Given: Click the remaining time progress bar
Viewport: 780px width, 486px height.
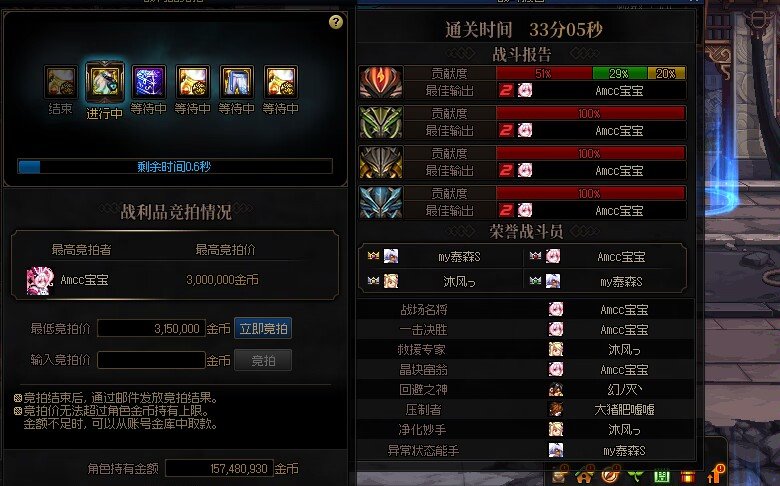Looking at the screenshot, I should click(x=175, y=166).
